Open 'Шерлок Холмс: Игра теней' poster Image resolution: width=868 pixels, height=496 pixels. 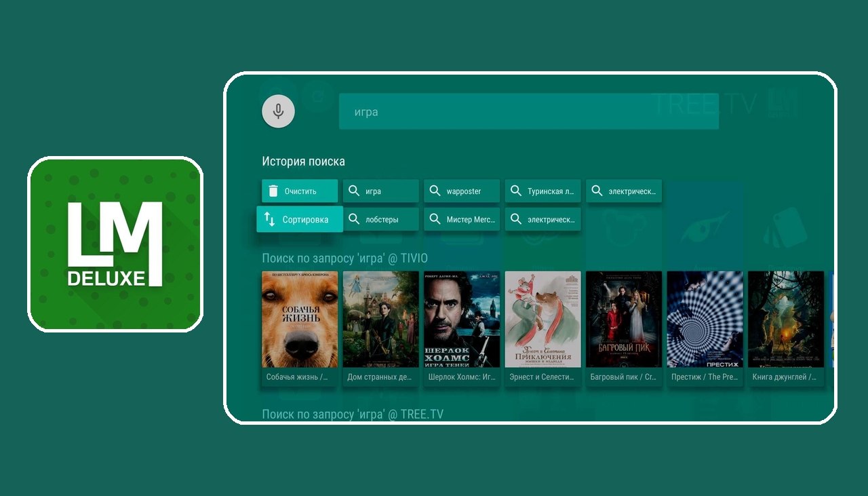pos(462,319)
